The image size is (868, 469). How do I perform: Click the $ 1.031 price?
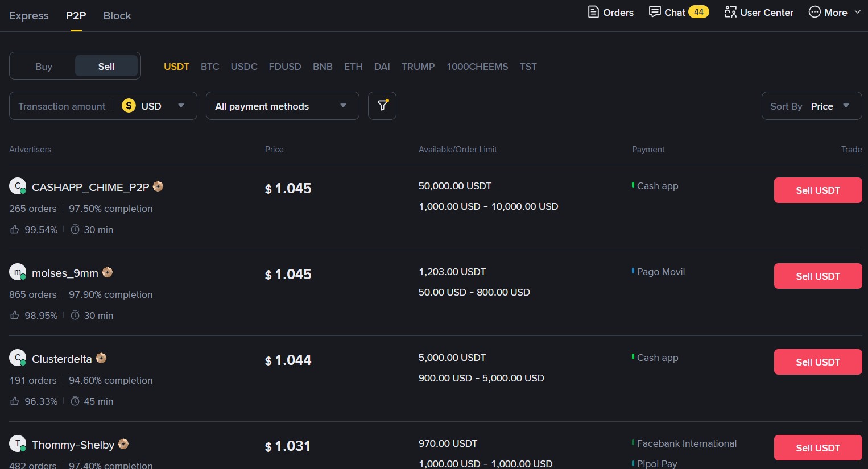(288, 446)
